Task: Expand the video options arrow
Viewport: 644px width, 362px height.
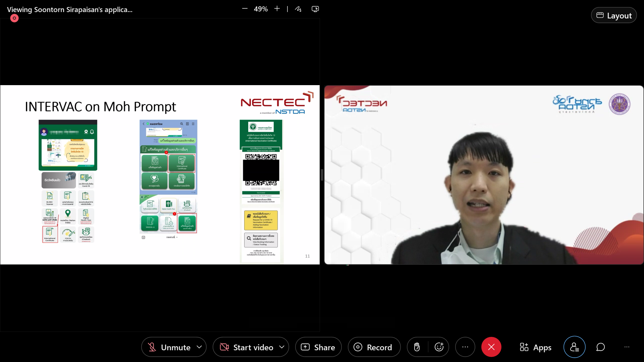Action: click(x=282, y=347)
